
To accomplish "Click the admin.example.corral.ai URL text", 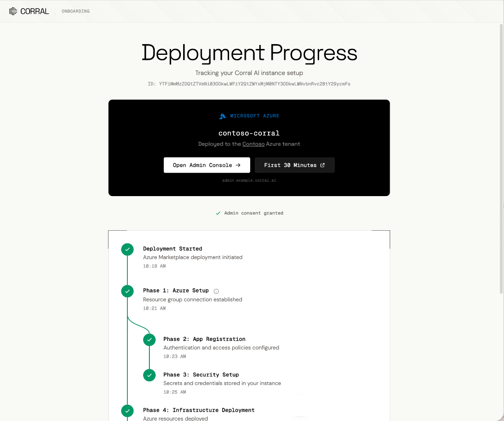I will (249, 181).
